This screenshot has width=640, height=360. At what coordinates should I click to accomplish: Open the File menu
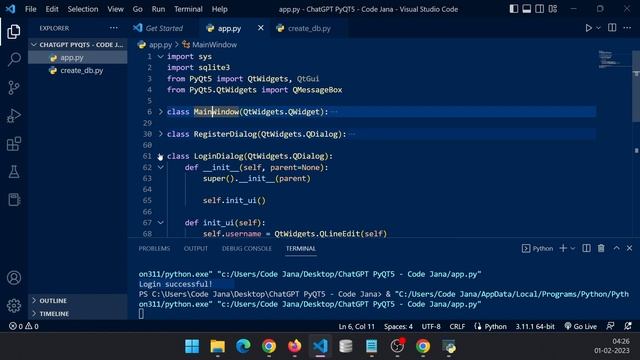coord(31,9)
